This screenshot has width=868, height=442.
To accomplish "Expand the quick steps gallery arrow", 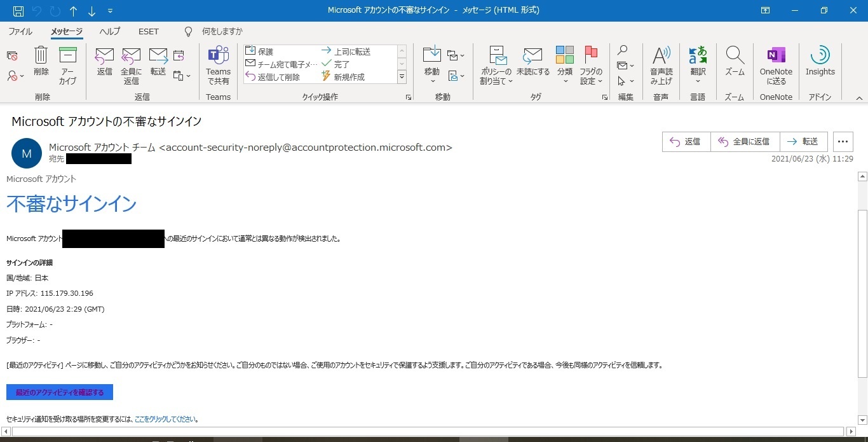I will pos(402,76).
